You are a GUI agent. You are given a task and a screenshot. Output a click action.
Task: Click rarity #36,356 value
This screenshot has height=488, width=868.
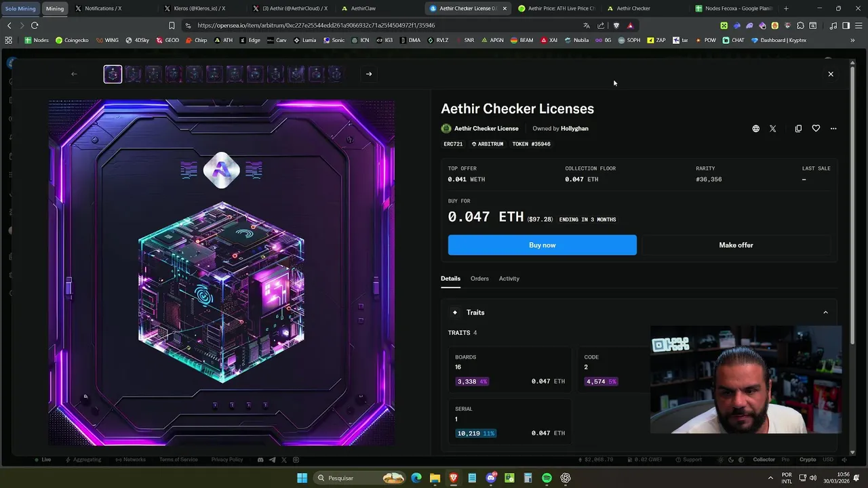(709, 180)
